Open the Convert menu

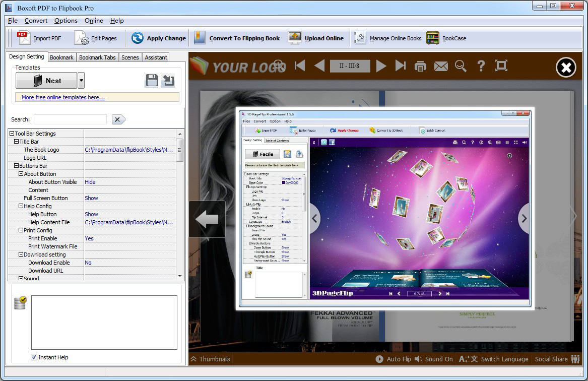click(x=36, y=21)
